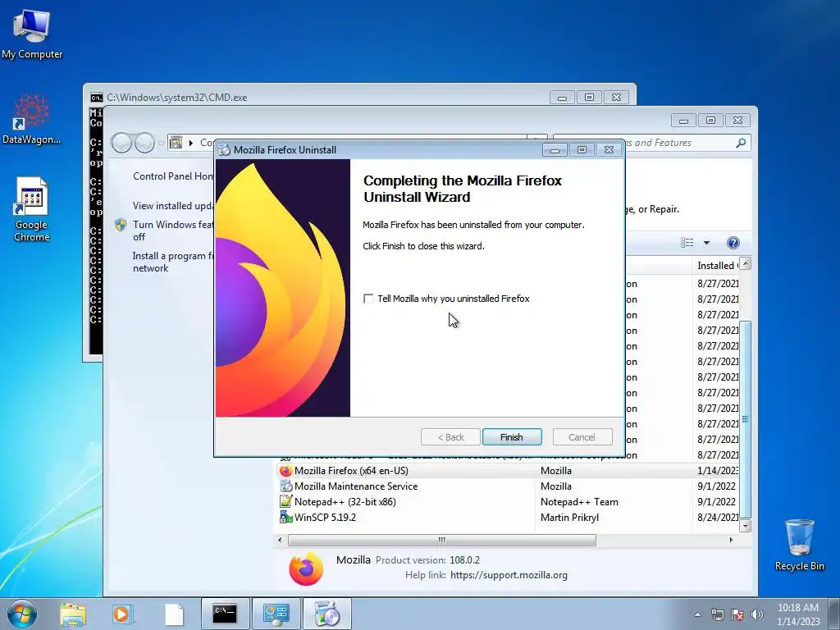Image resolution: width=840 pixels, height=630 pixels.
Task: Click the WinSCP icon in programs list
Action: click(x=286, y=517)
